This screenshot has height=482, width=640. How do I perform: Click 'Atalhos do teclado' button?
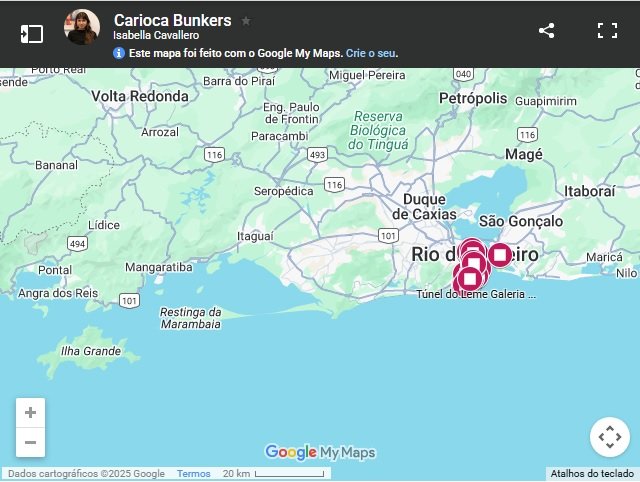click(x=592, y=474)
